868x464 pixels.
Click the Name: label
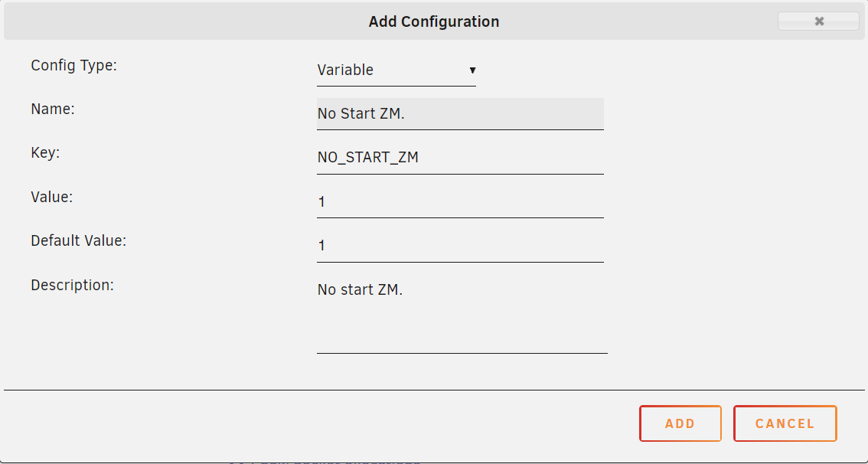(53, 109)
